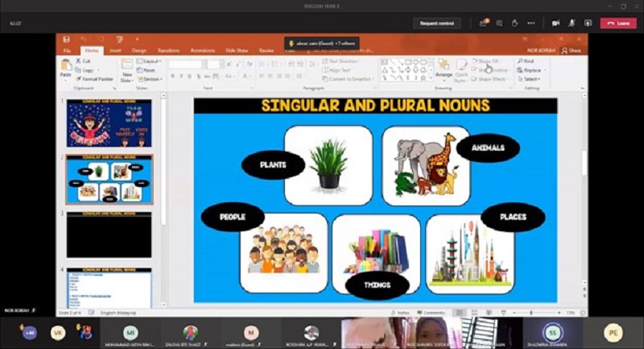Open the Slide Show tab
The height and width of the screenshot is (349, 644).
pyautogui.click(x=237, y=51)
